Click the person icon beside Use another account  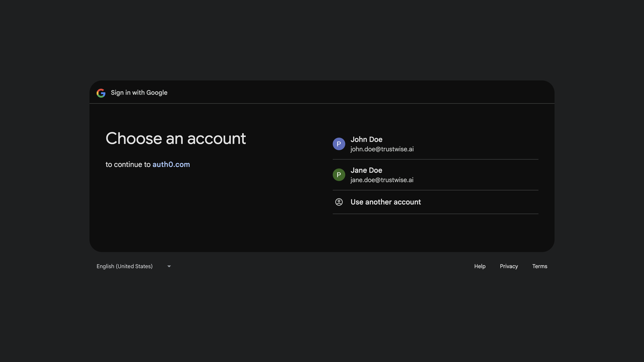[339, 202]
